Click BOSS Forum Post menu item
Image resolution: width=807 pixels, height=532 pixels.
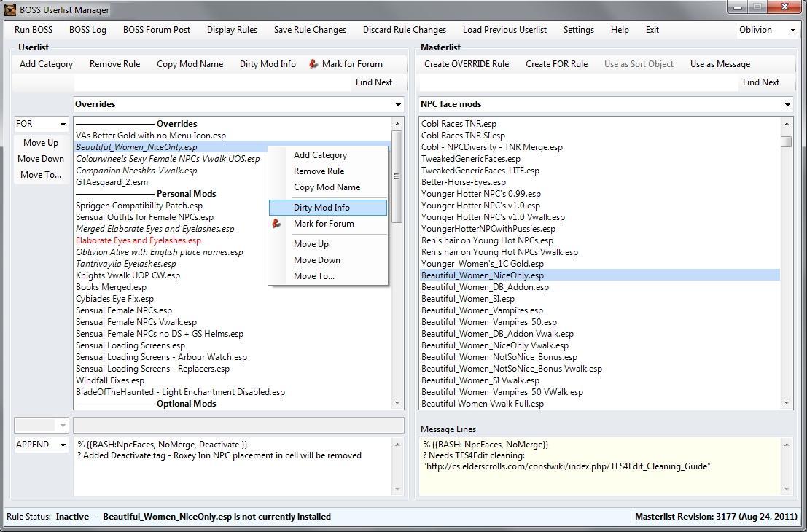(x=157, y=30)
